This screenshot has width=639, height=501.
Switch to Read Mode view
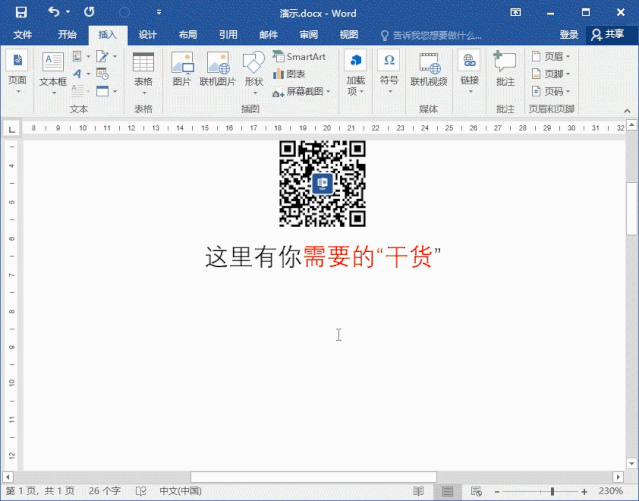coord(419,491)
